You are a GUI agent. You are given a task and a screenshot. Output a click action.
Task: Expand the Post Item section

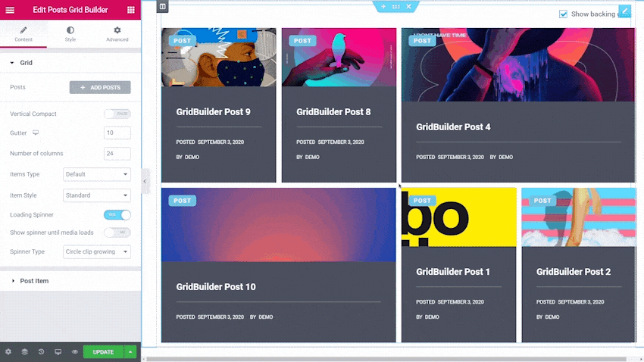click(70, 281)
